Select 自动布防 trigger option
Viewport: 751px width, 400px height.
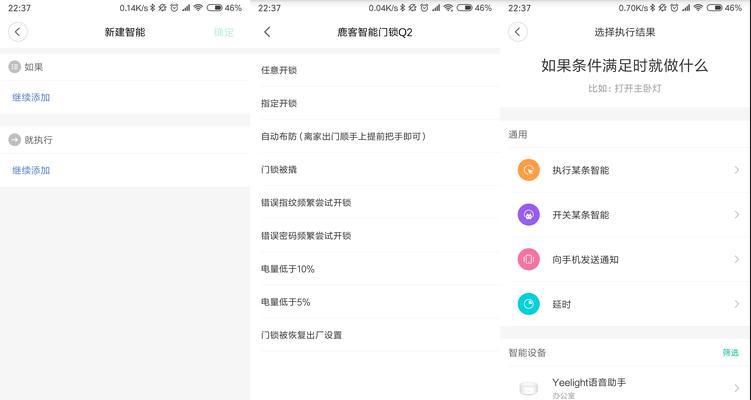click(x=375, y=137)
